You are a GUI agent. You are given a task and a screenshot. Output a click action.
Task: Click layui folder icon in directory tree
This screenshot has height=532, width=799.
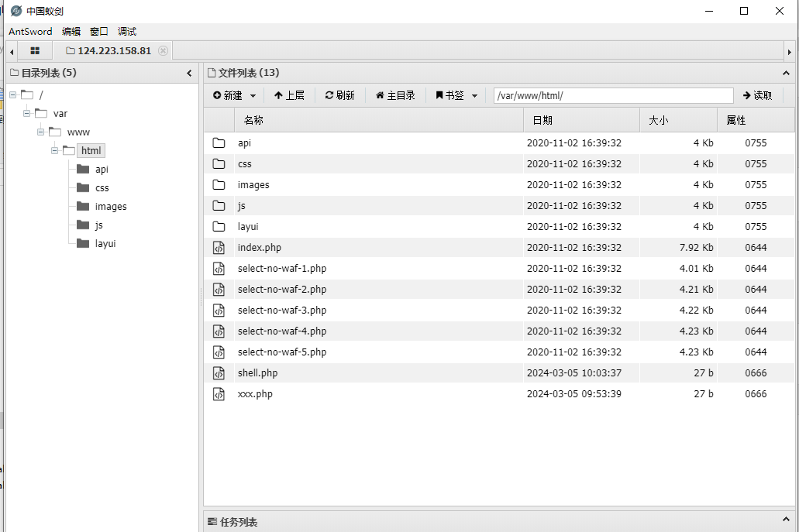point(83,243)
